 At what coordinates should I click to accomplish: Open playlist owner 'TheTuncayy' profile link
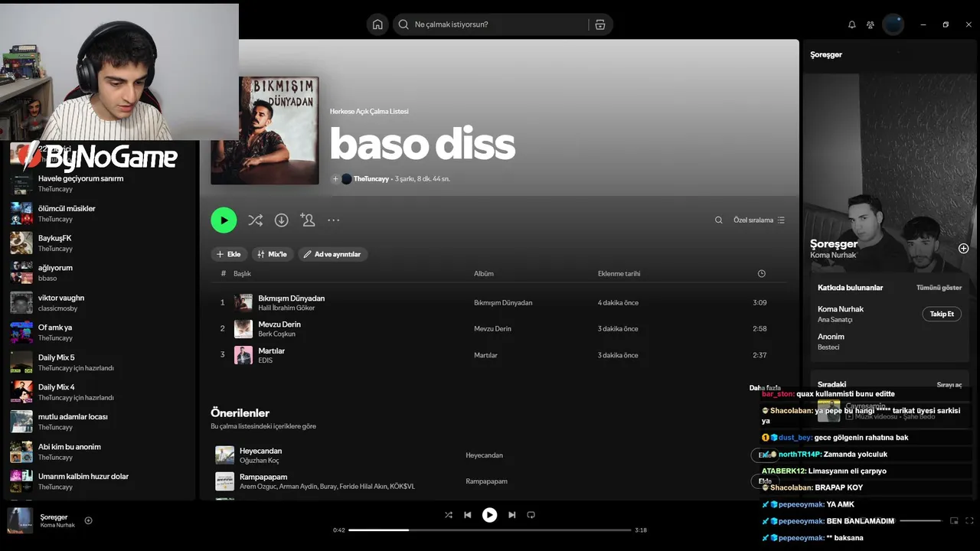click(371, 179)
